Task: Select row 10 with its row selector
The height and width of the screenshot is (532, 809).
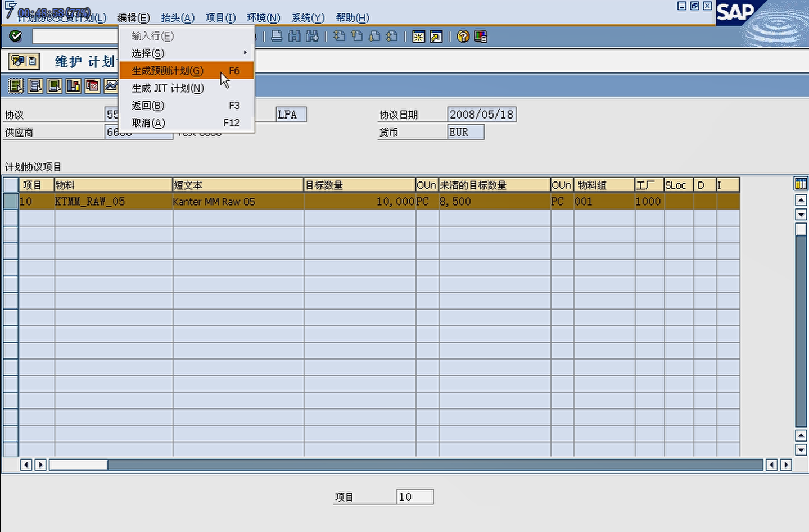Action: click(x=10, y=201)
